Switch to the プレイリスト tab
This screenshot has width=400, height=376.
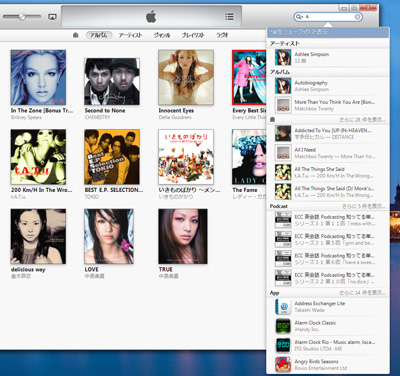[x=193, y=35]
